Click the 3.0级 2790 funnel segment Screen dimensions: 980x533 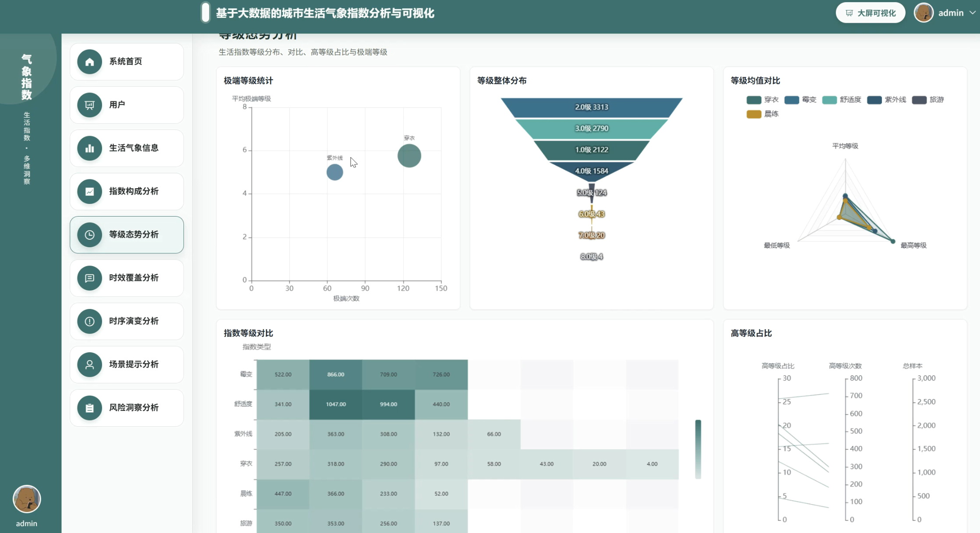point(592,129)
